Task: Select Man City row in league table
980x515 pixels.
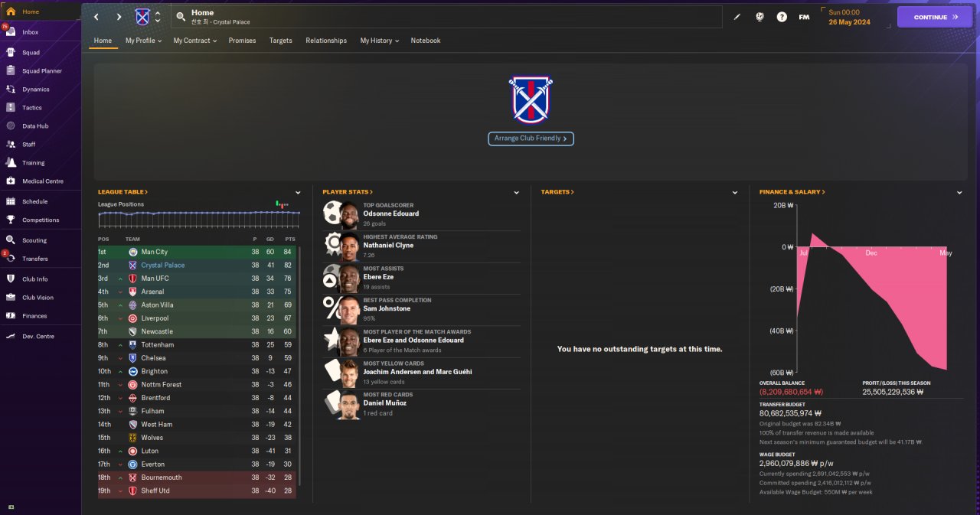Action: (197, 252)
